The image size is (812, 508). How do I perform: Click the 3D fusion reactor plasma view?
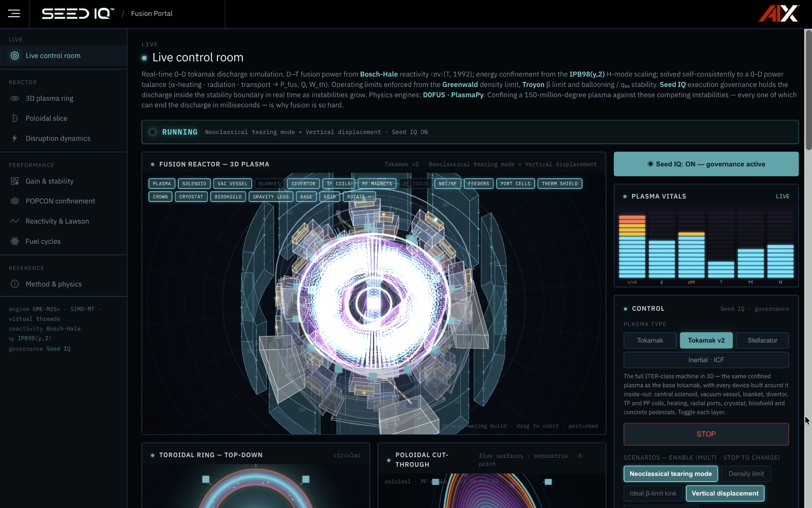coord(374,304)
